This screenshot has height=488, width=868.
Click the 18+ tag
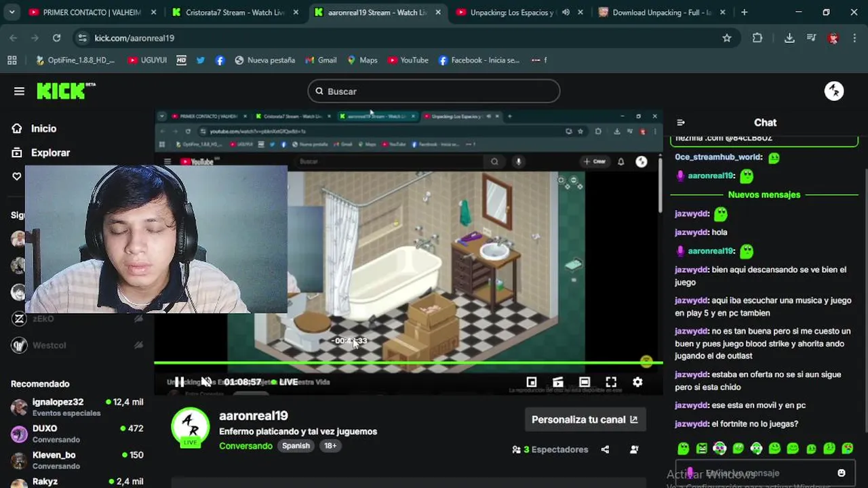pos(330,445)
